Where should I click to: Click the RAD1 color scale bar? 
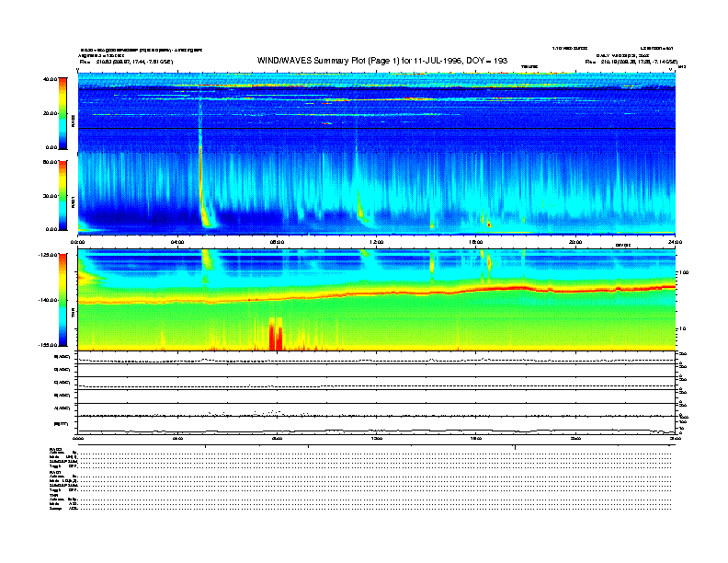(x=63, y=195)
